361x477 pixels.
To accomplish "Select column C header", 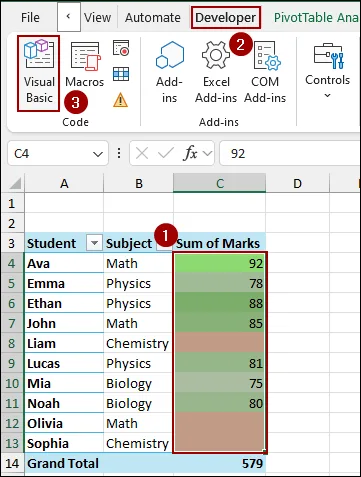I will 220,183.
